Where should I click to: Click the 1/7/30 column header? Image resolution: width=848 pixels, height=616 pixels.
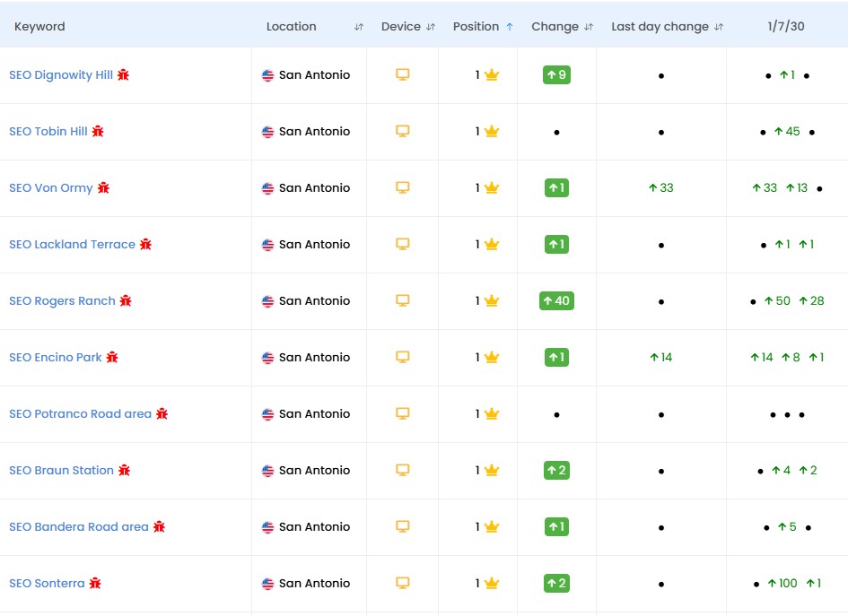[x=786, y=26]
